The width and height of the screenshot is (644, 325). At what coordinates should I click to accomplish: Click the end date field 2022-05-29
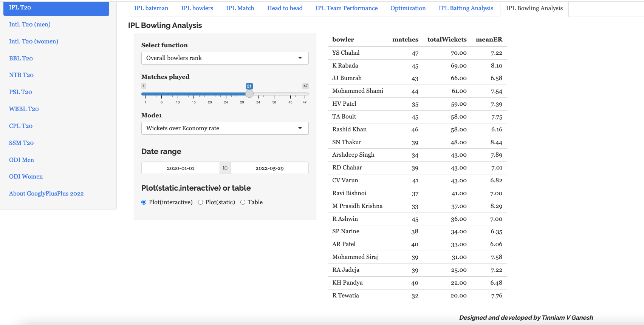[269, 168]
